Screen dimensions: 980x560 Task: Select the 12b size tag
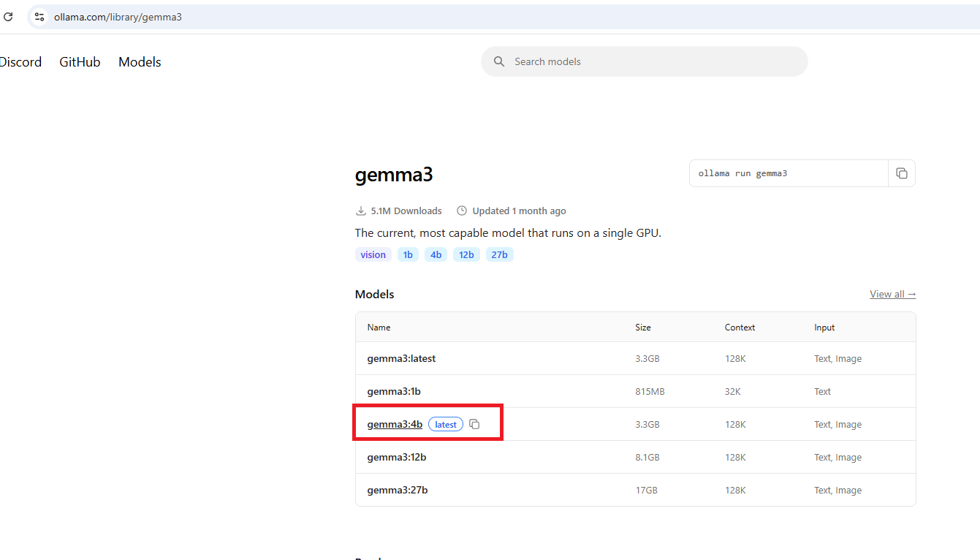coord(466,254)
